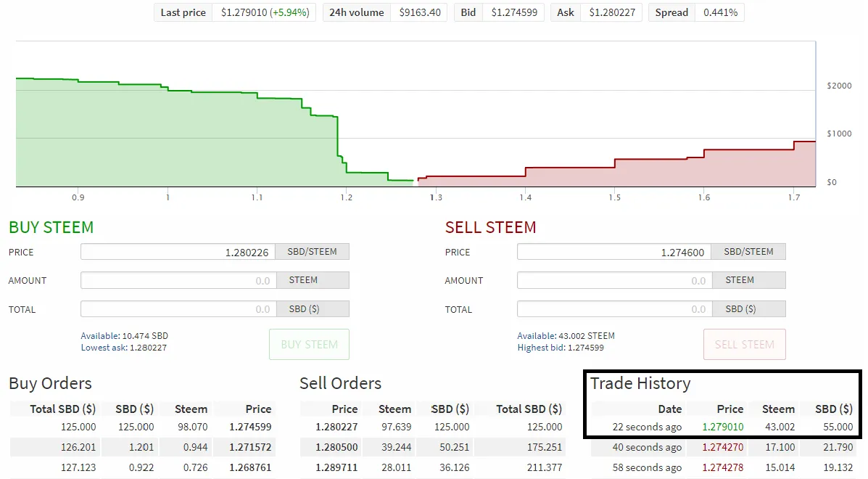
Task: Click the Sell Orders heading
Action: (x=340, y=383)
